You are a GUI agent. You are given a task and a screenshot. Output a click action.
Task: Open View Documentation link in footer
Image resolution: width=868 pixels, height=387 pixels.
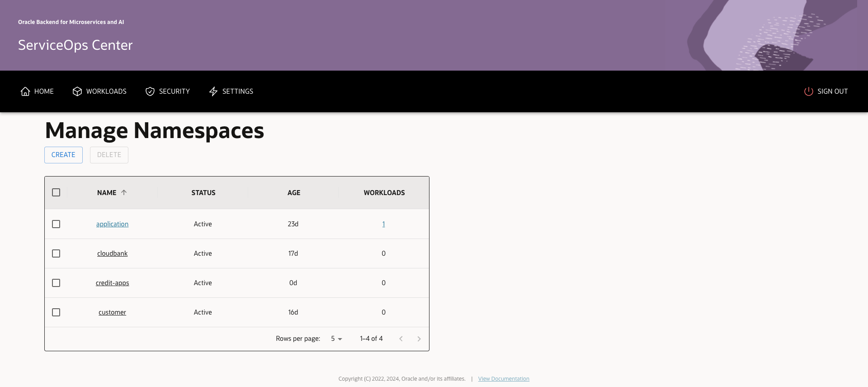[504, 379]
